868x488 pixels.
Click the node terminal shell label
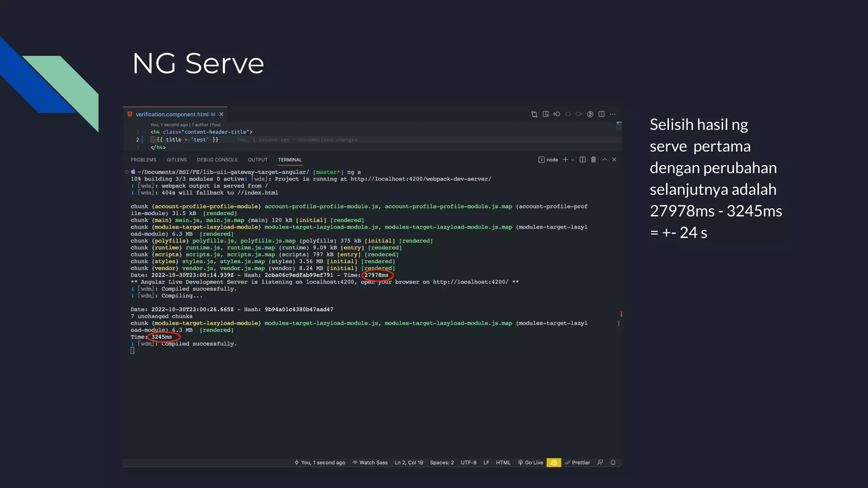pos(548,160)
